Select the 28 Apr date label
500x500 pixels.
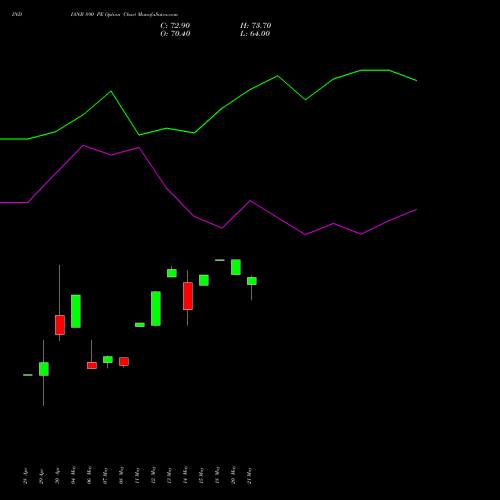click(25, 476)
